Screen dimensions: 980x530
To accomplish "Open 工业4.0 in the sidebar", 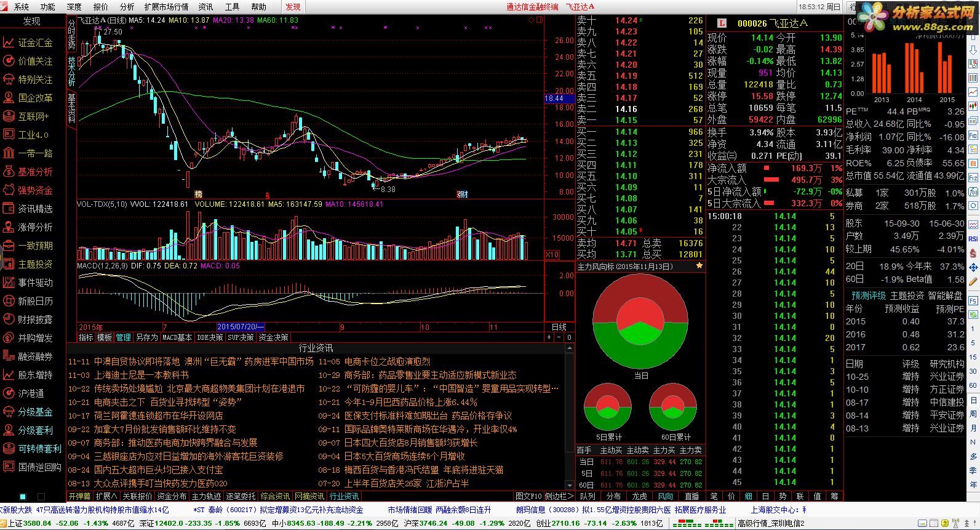I will [33, 135].
